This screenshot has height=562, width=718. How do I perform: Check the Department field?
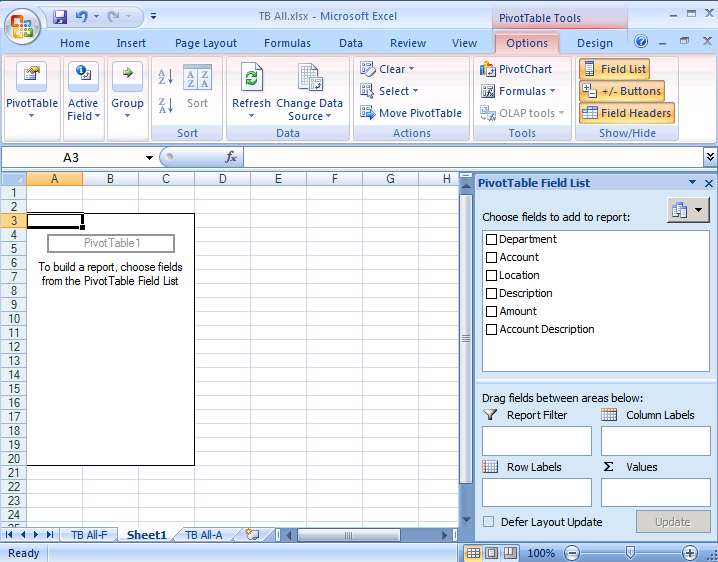pos(491,239)
